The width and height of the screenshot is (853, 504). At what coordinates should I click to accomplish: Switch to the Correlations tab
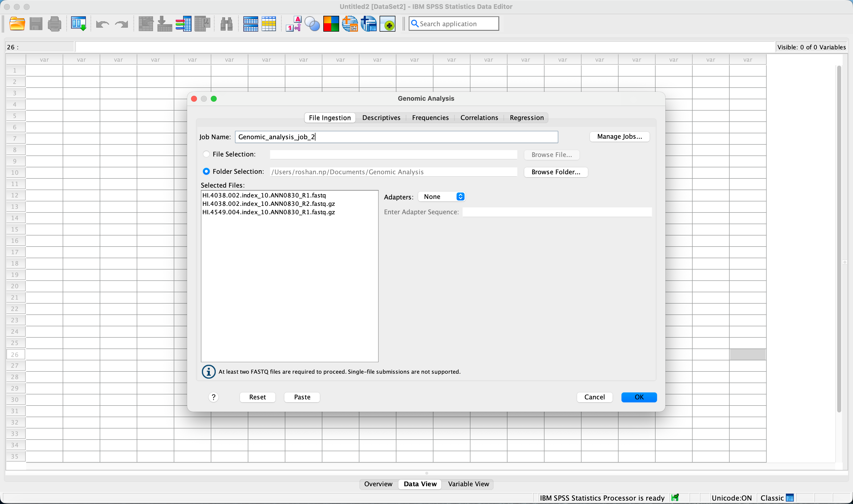click(x=479, y=117)
